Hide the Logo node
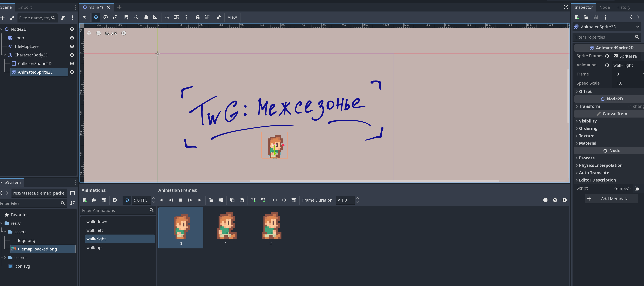 tap(72, 38)
